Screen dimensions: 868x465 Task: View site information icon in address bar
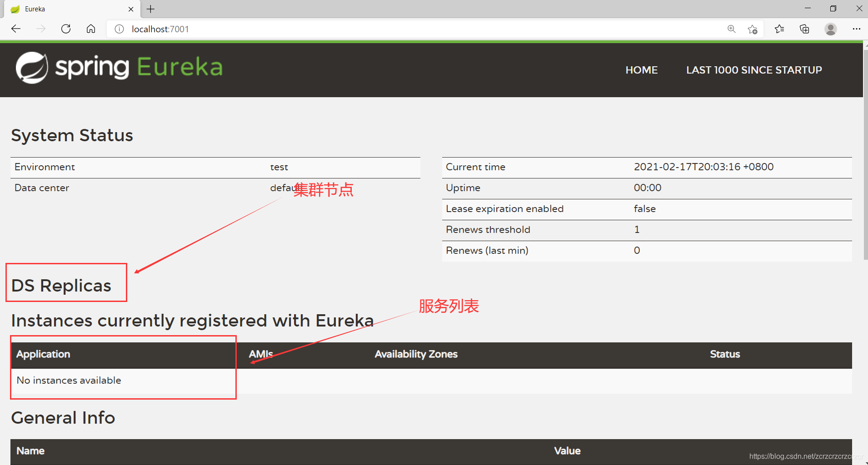tap(119, 29)
